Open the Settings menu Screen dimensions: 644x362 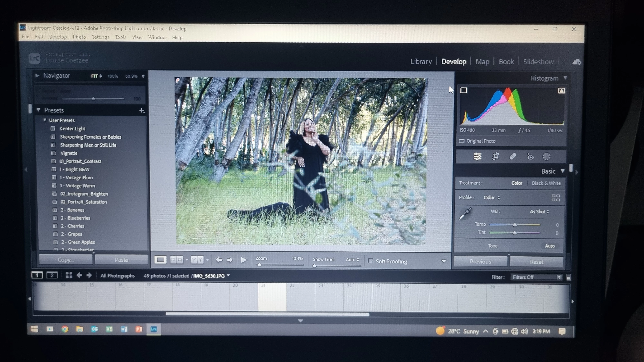[100, 37]
